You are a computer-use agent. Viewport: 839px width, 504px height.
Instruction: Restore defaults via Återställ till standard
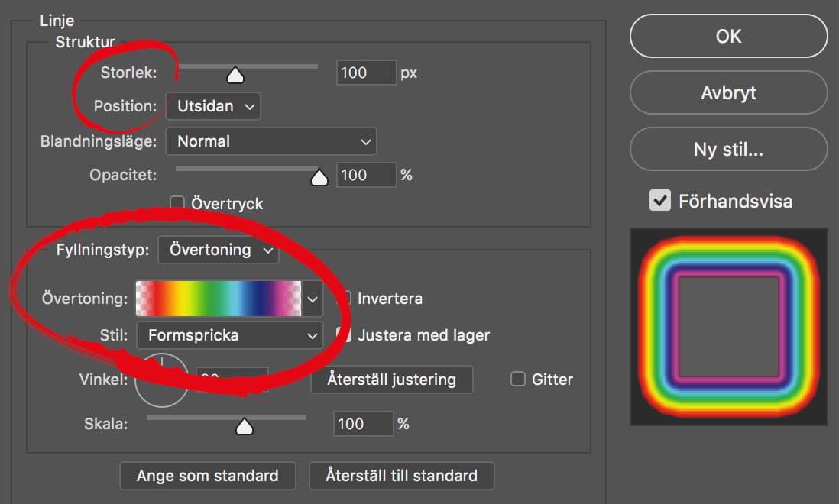[401, 476]
